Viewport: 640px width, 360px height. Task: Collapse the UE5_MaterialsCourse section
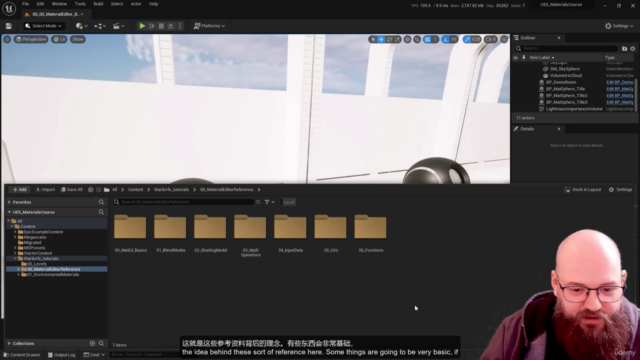[9, 212]
